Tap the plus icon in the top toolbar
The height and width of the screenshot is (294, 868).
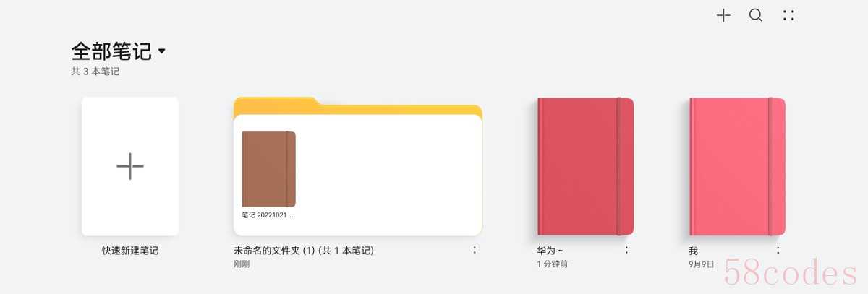click(723, 15)
